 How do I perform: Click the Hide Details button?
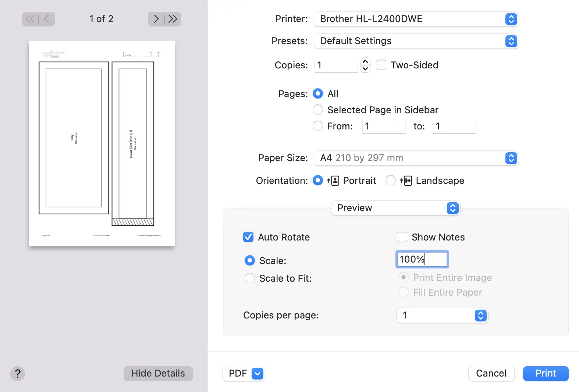[x=158, y=374]
